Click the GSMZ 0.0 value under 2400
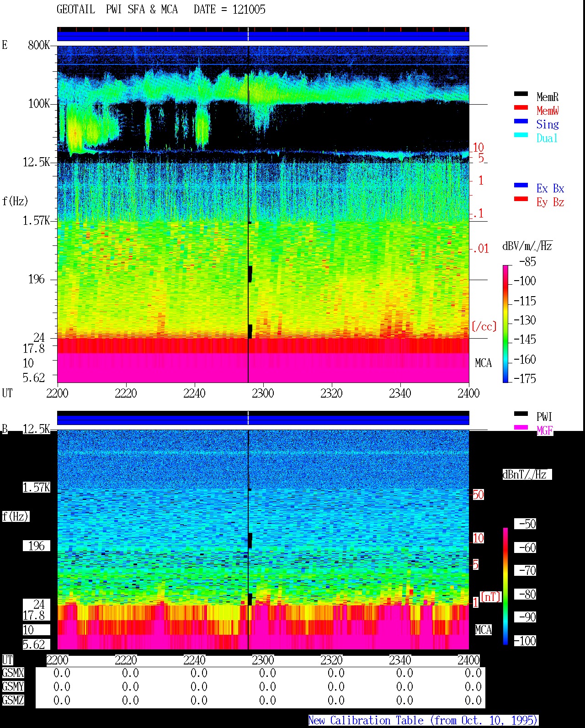The width and height of the screenshot is (585, 728). click(x=473, y=701)
